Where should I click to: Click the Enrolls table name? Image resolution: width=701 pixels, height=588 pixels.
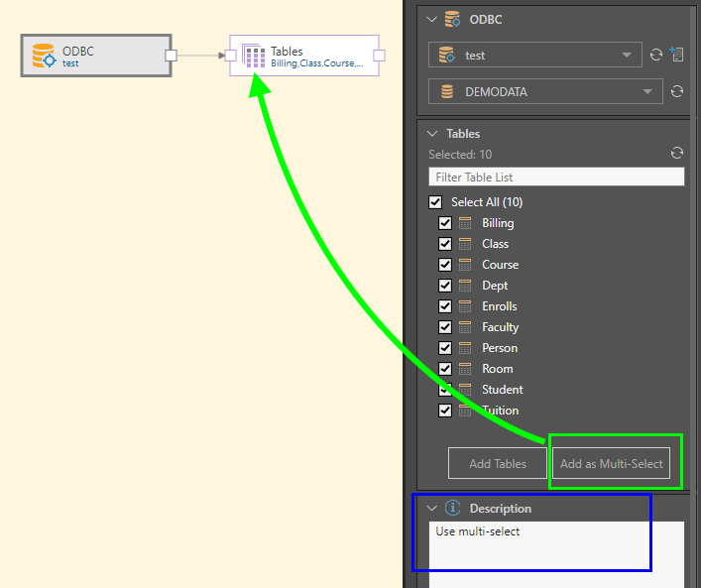pyautogui.click(x=500, y=305)
